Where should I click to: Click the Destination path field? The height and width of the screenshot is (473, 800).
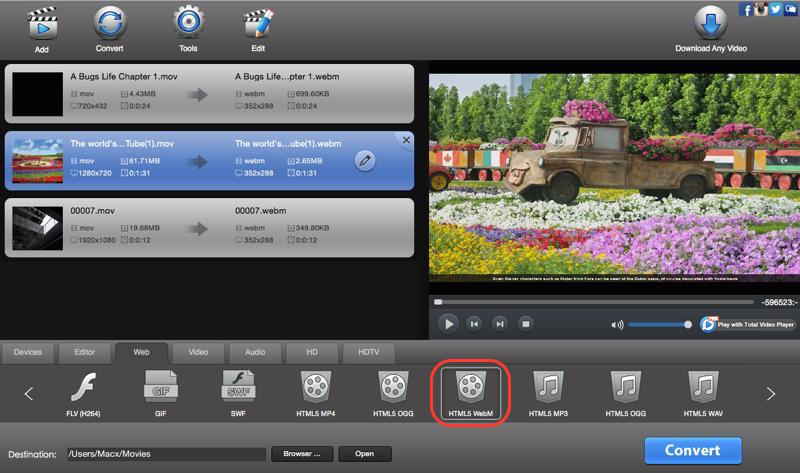tap(166, 454)
